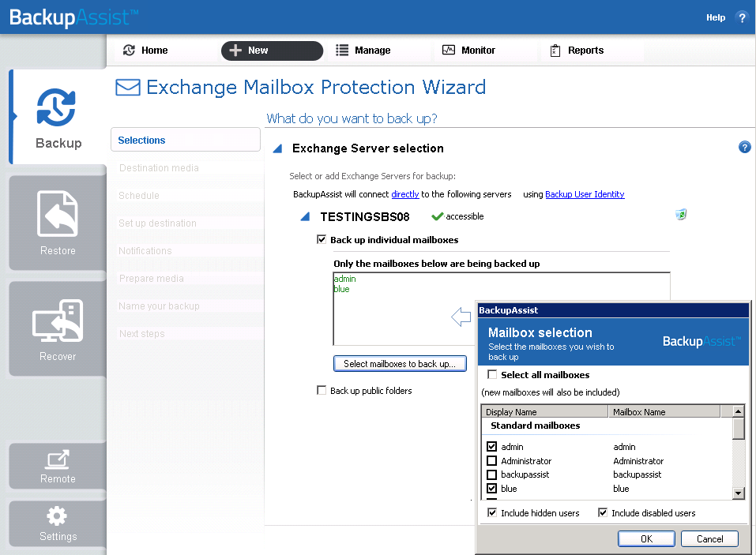Click the mailbox list scroll up arrow
Image resolution: width=756 pixels, height=555 pixels.
[738, 411]
